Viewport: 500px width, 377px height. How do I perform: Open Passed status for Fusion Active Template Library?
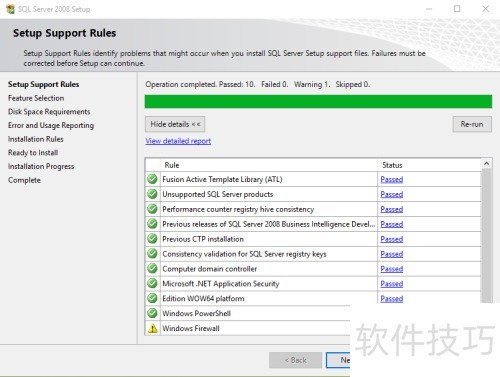click(x=392, y=179)
